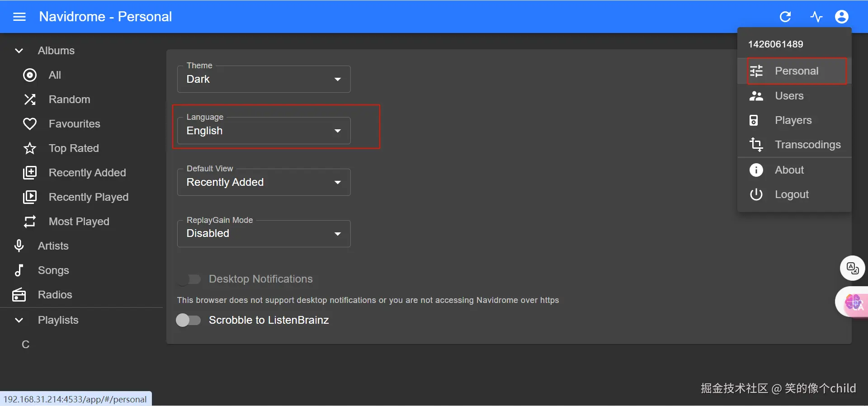The height and width of the screenshot is (406, 868).
Task: Click the Random shuffle icon
Action: click(x=30, y=99)
